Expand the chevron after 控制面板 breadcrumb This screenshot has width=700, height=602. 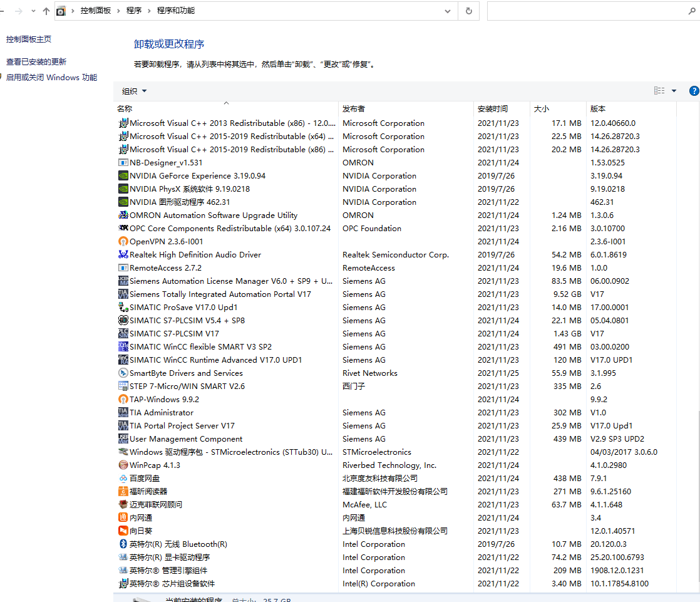pyautogui.click(x=119, y=11)
